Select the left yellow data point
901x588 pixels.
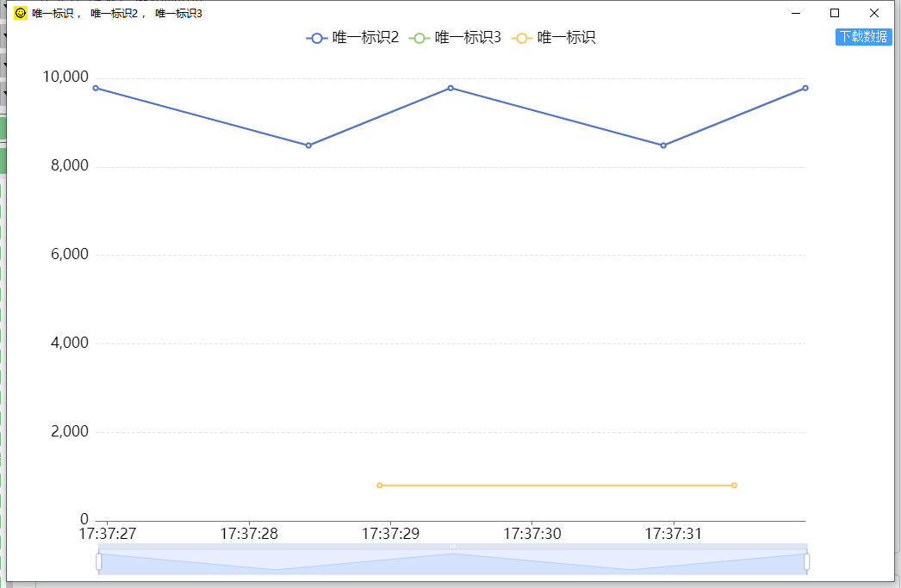(379, 486)
